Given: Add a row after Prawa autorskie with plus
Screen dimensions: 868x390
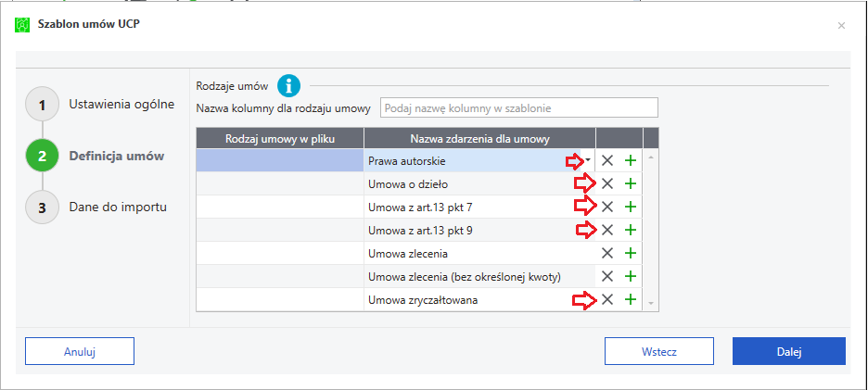Looking at the screenshot, I should (630, 160).
